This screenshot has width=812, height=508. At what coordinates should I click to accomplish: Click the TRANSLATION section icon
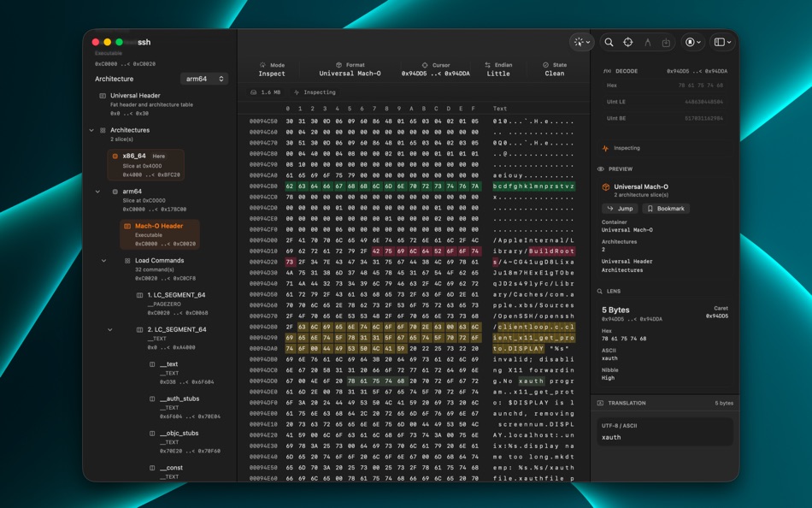coord(601,404)
